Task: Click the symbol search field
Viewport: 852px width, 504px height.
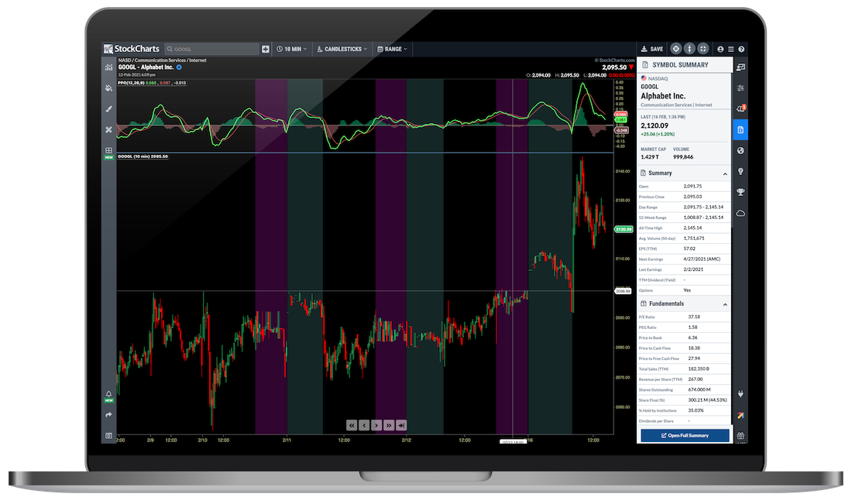Action: [211, 49]
